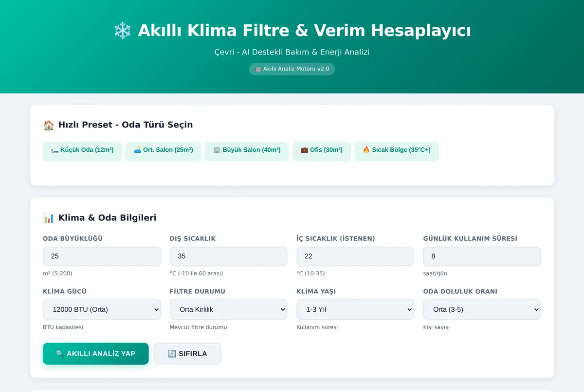Click the 'FİLTRE DURUMU' label
The height and width of the screenshot is (392, 584).
pyautogui.click(x=198, y=292)
